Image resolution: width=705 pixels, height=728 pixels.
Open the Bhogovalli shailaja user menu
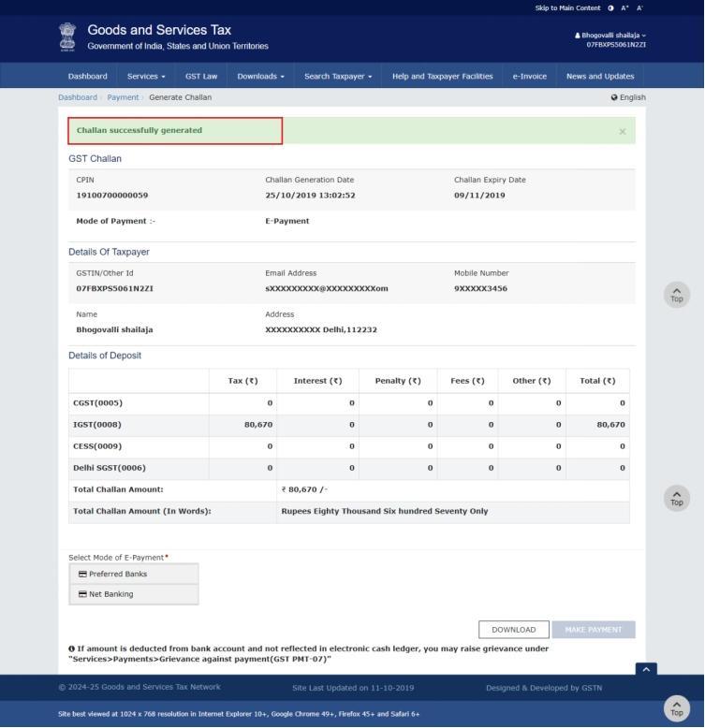coord(610,36)
